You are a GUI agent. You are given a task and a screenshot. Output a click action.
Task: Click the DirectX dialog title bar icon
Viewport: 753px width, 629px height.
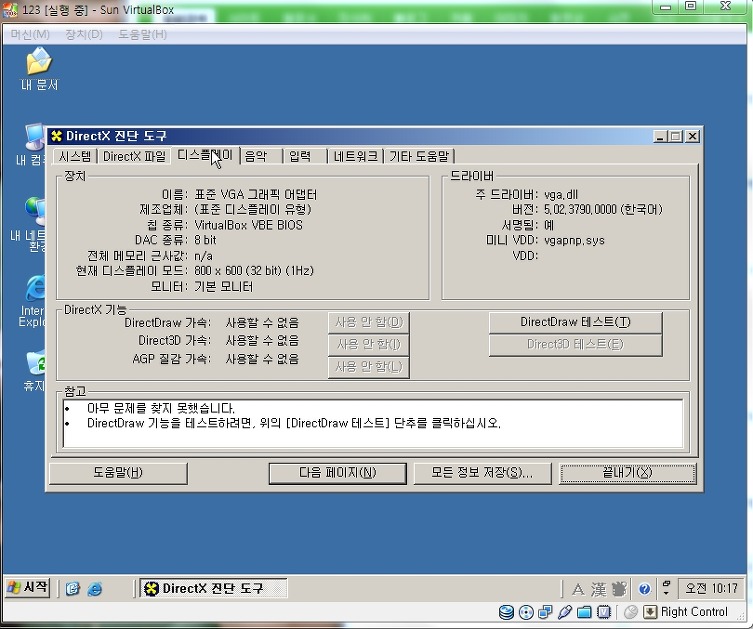tap(57, 136)
